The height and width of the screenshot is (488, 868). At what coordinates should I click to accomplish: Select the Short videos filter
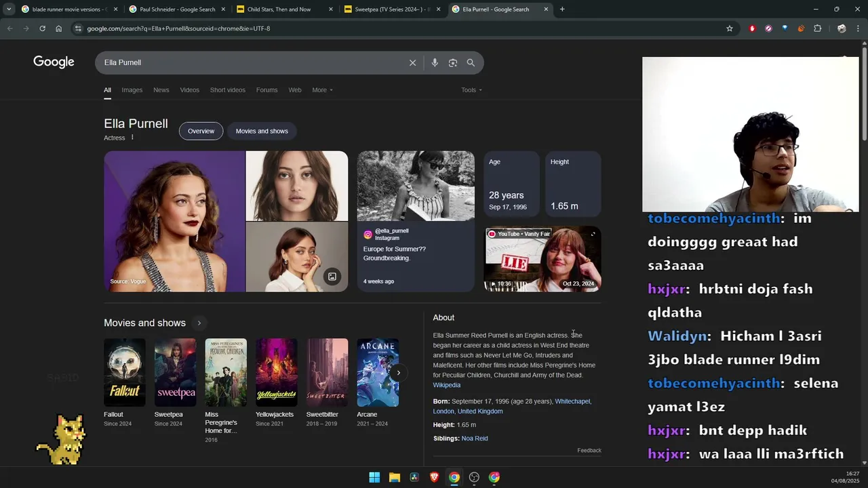point(227,90)
